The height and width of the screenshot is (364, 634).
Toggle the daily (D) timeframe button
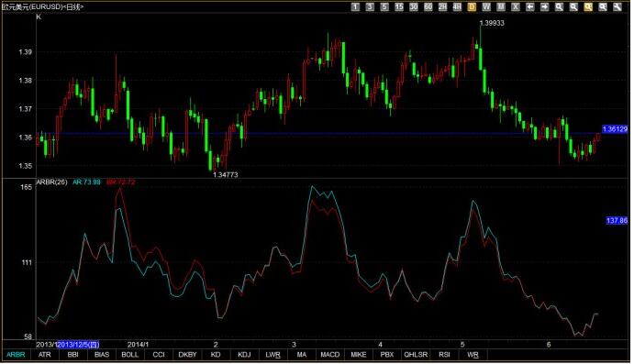coord(472,6)
